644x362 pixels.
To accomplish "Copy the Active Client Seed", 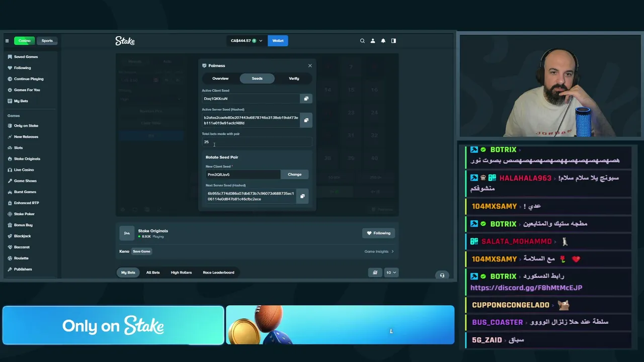I will point(306,99).
